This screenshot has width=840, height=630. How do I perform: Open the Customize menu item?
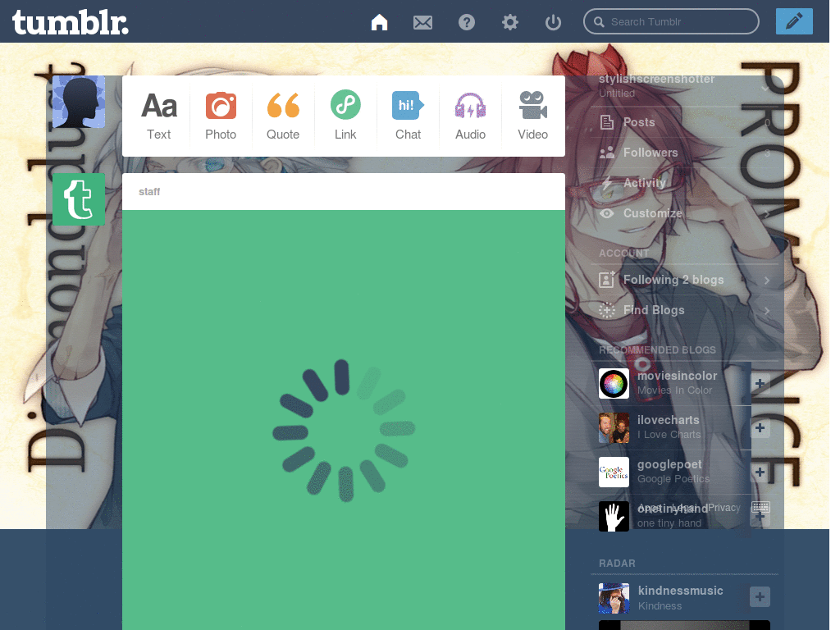[685, 213]
